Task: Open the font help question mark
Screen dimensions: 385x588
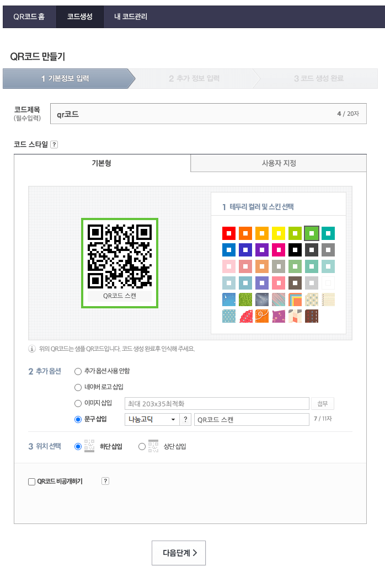Action: click(x=185, y=419)
